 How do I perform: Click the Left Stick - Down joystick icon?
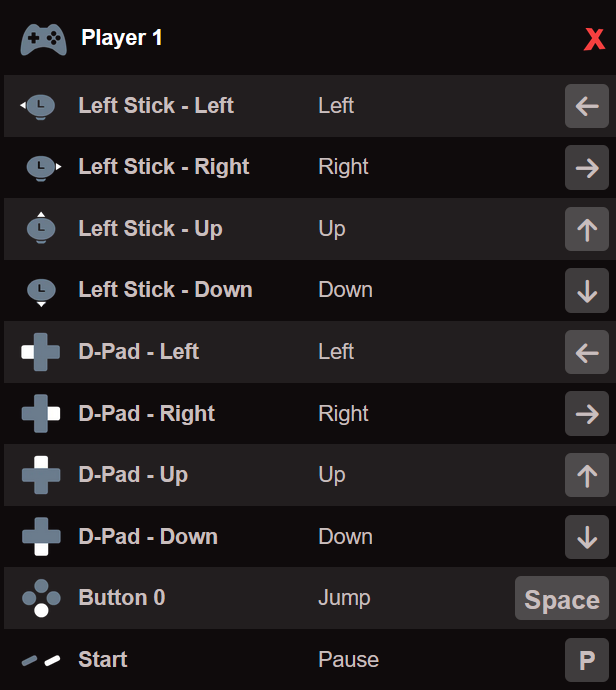41,292
